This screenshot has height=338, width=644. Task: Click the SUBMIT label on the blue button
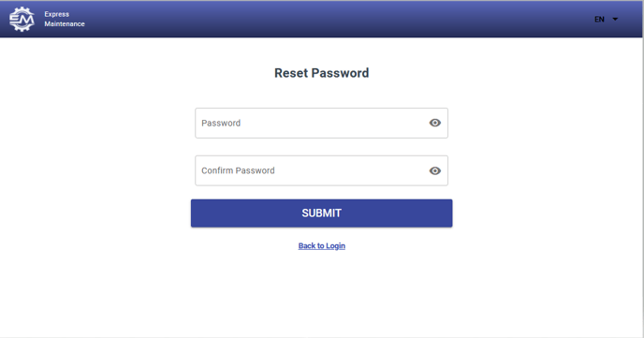(322, 213)
